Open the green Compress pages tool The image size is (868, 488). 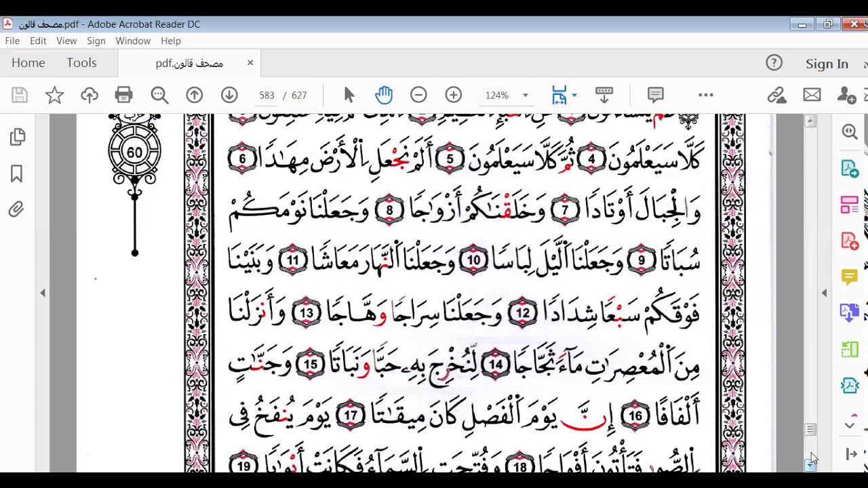pyautogui.click(x=850, y=349)
